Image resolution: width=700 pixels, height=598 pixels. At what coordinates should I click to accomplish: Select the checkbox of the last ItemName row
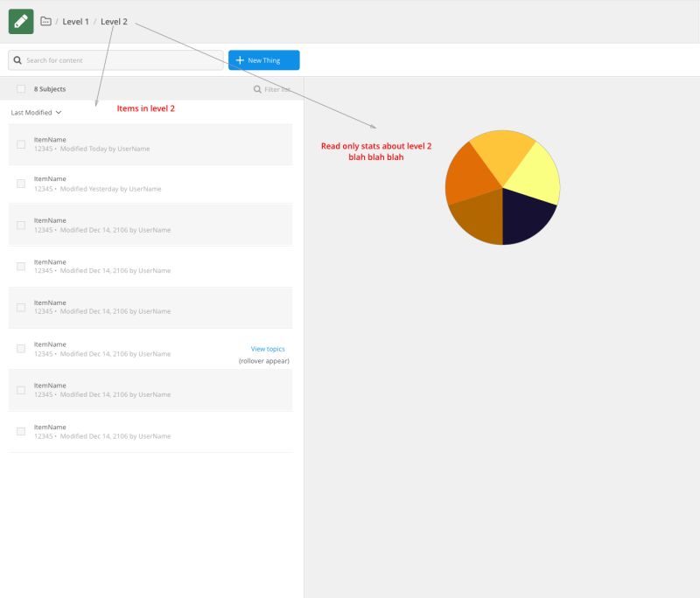[20, 430]
